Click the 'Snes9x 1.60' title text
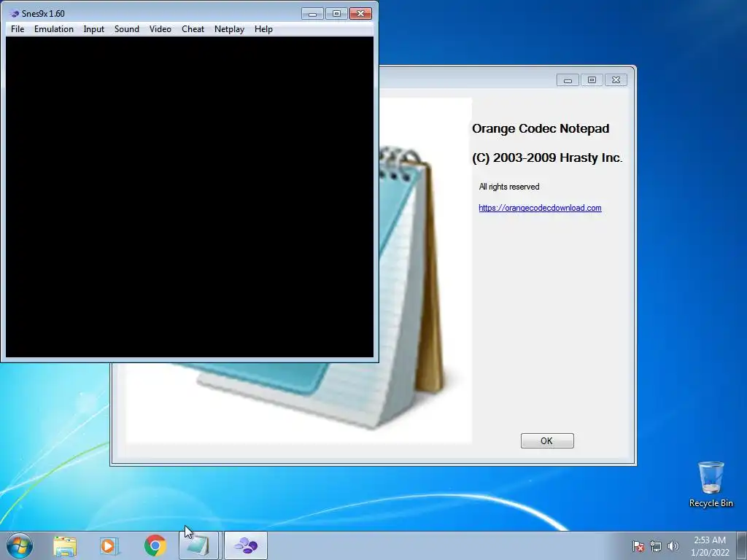This screenshot has height=560, width=747. click(x=43, y=13)
